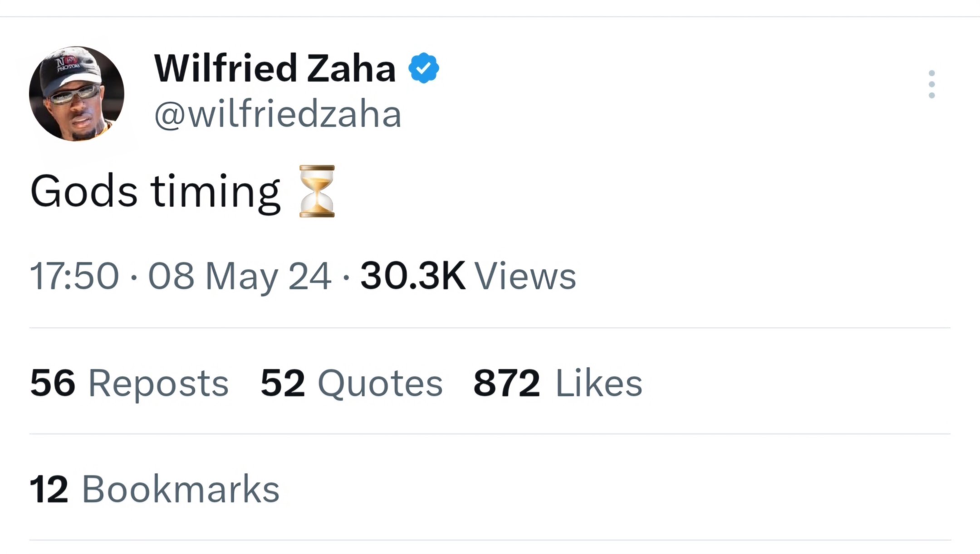Click the Views label
The width and height of the screenshot is (980, 554).
(525, 276)
